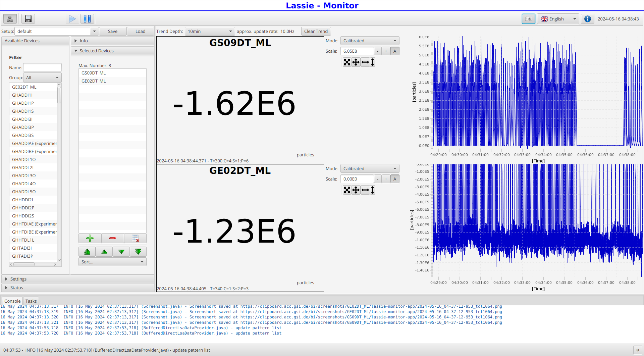Select GE02DT_ML in selected devices list

click(112, 81)
